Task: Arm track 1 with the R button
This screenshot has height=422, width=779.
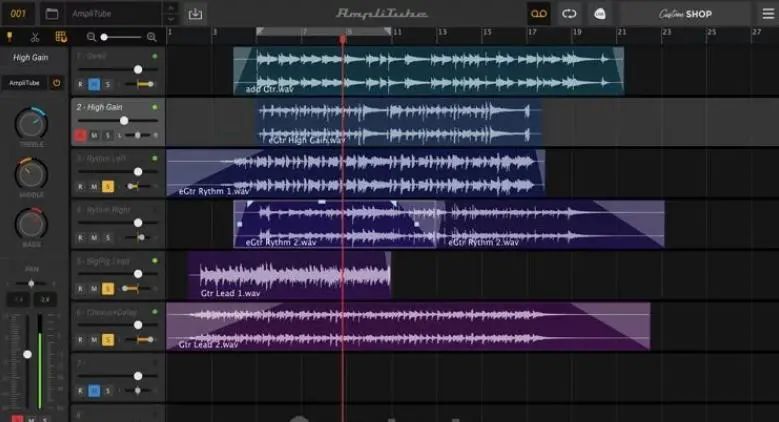Action: click(80, 84)
